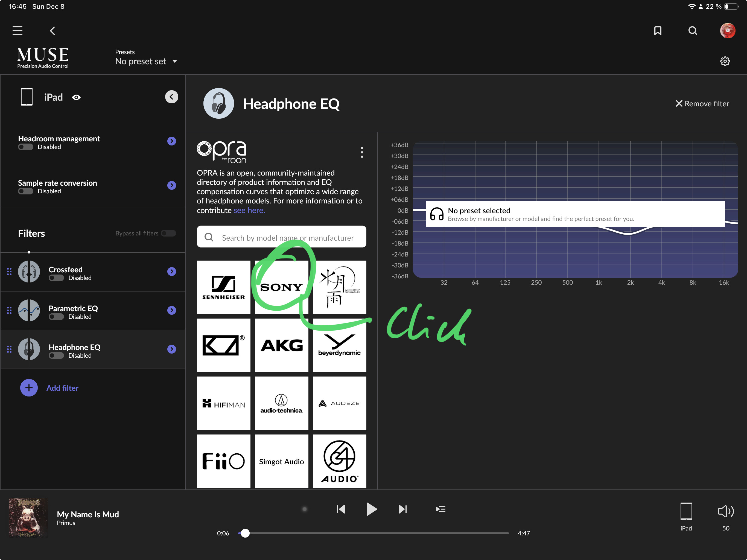Choose the Sennheiser manufacturer tile
The width and height of the screenshot is (747, 560).
point(224,287)
